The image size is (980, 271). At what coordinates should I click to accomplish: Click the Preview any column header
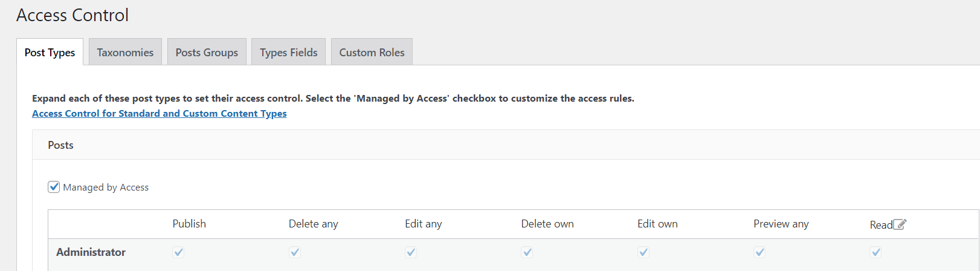click(x=781, y=224)
